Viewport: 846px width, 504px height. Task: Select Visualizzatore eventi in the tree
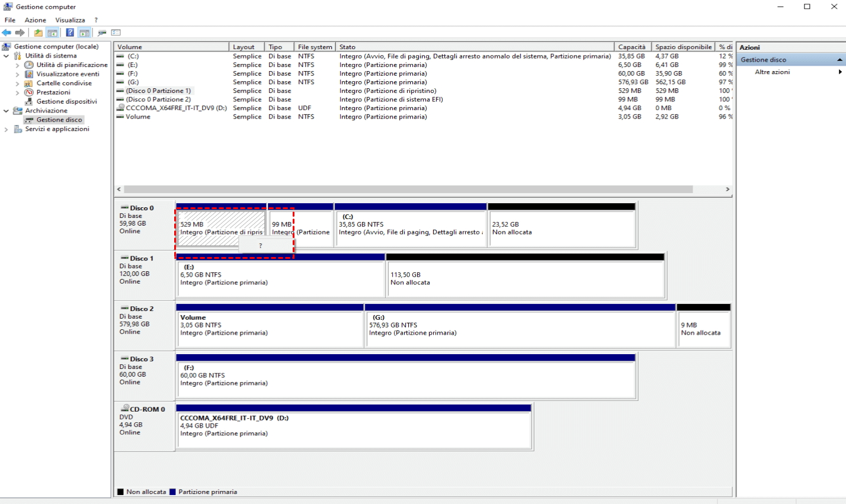coord(68,74)
